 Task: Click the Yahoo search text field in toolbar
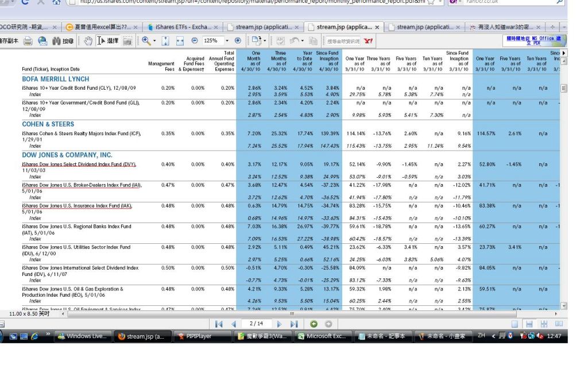click(343, 41)
